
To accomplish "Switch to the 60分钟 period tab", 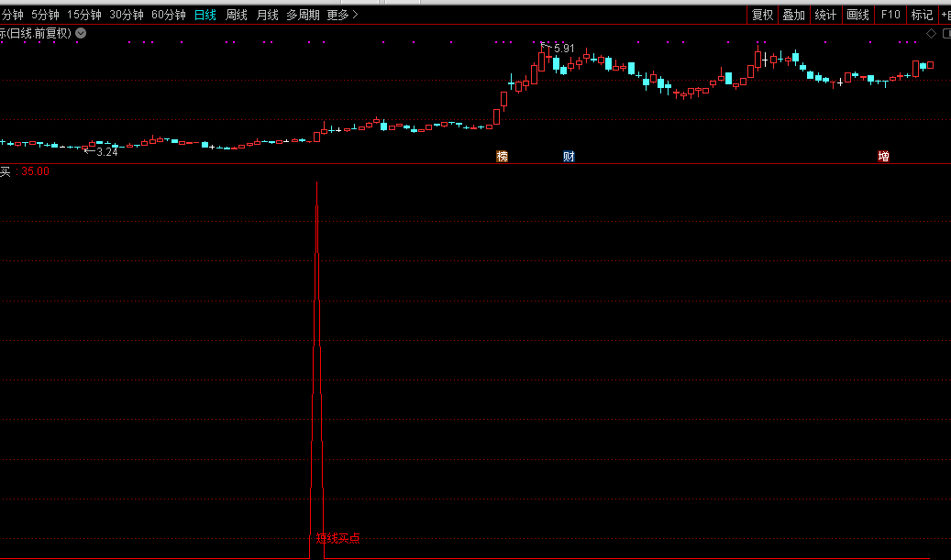I will [168, 15].
